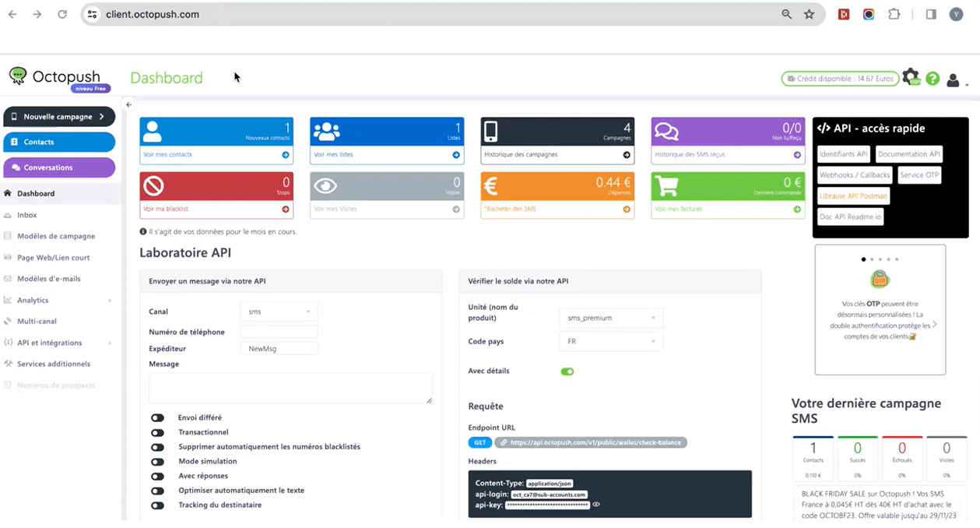
Task: Open Inbox from the sidebar
Action: coord(27,214)
